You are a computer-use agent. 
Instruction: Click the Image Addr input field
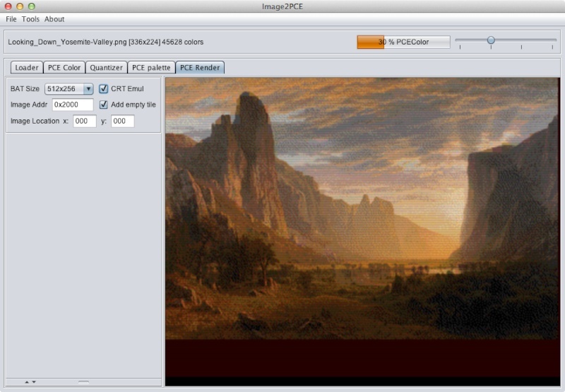pos(73,105)
